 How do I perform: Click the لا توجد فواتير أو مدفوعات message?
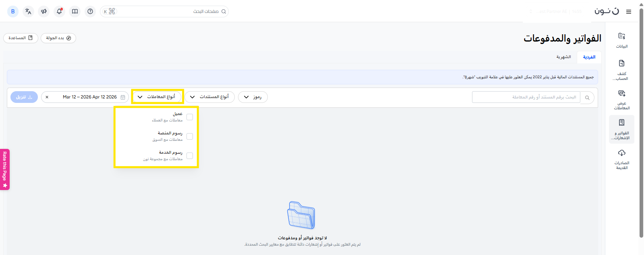[x=302, y=238]
